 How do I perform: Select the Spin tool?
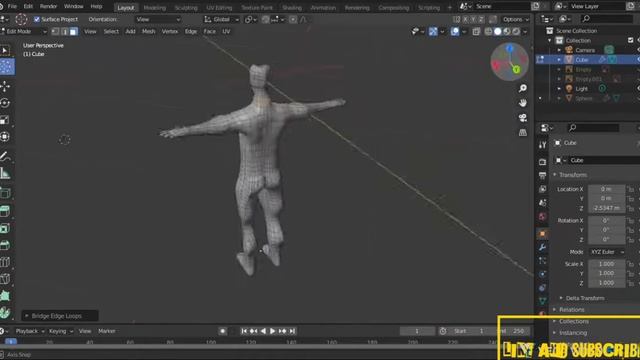coord(5,313)
